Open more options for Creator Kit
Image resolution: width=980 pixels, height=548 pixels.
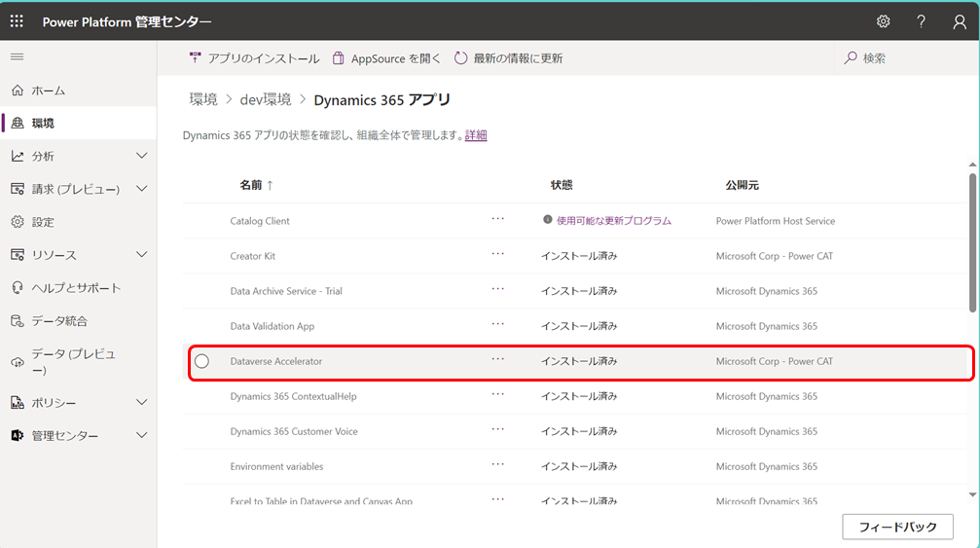[x=497, y=254]
